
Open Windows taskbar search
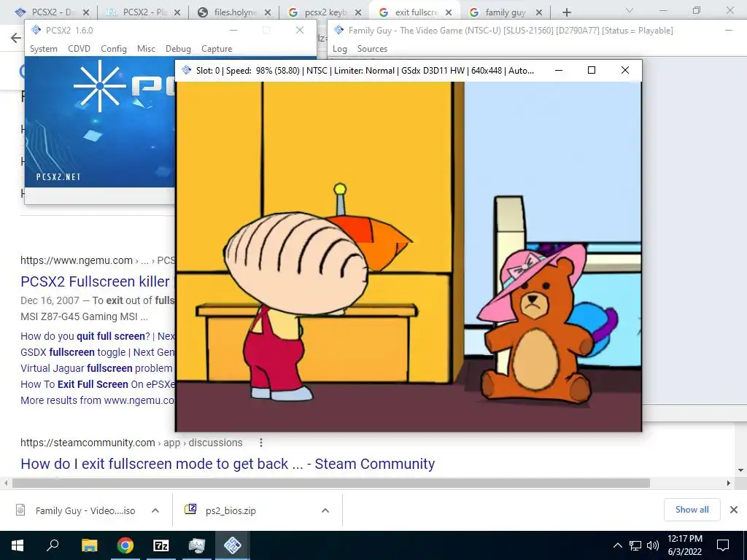pos(53,545)
